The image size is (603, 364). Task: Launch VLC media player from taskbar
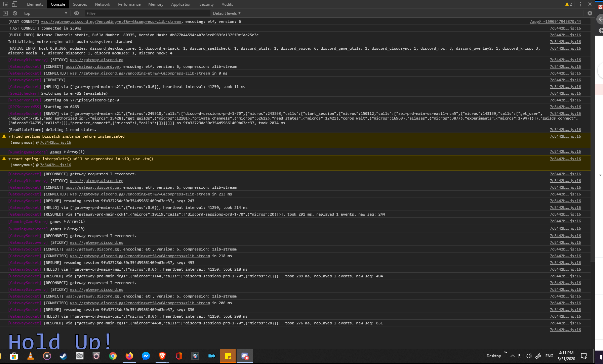point(31,356)
